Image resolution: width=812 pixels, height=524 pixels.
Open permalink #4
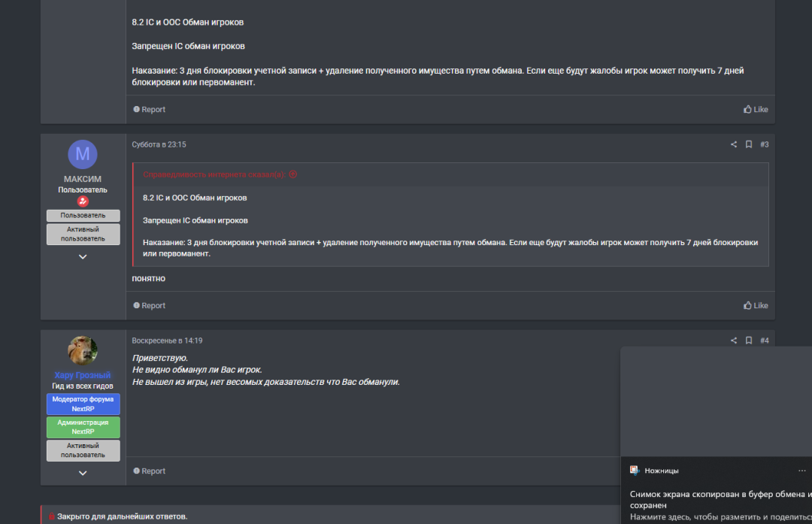click(765, 340)
